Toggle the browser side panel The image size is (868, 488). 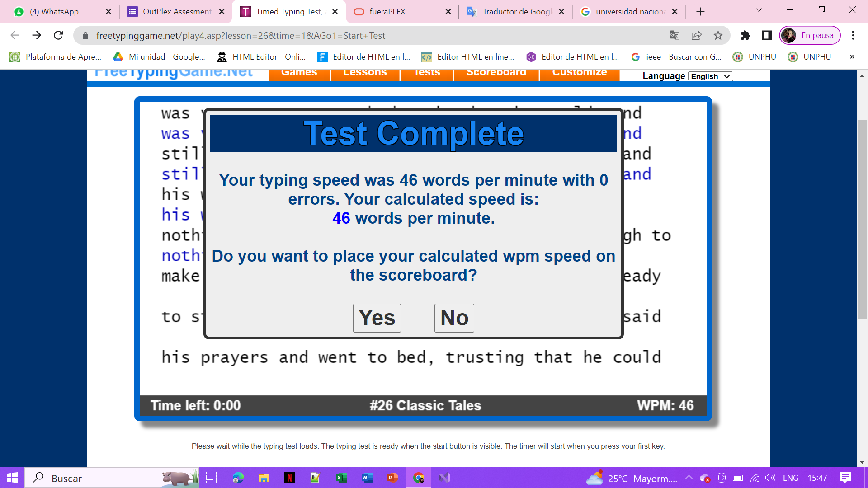pos(767,35)
